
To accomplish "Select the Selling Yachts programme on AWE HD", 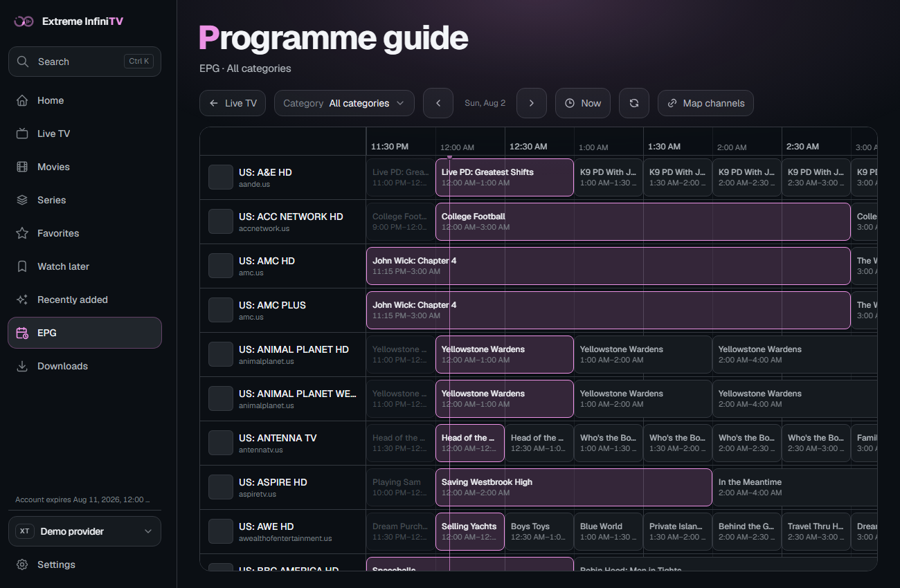I will [x=470, y=531].
